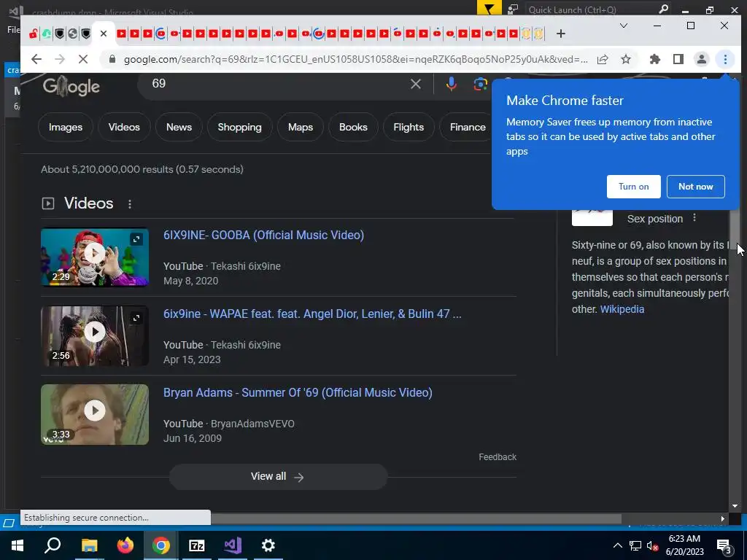
Task: Click the address bar URL field
Action: click(x=355, y=59)
